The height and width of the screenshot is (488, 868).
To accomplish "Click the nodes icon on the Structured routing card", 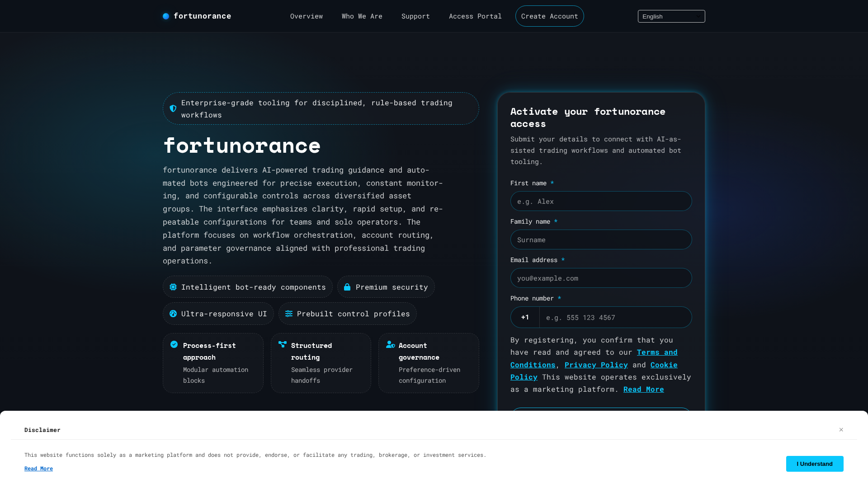I will click(283, 344).
